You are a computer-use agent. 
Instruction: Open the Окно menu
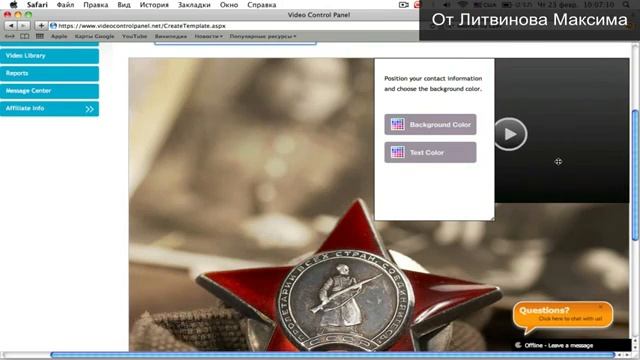[229, 5]
